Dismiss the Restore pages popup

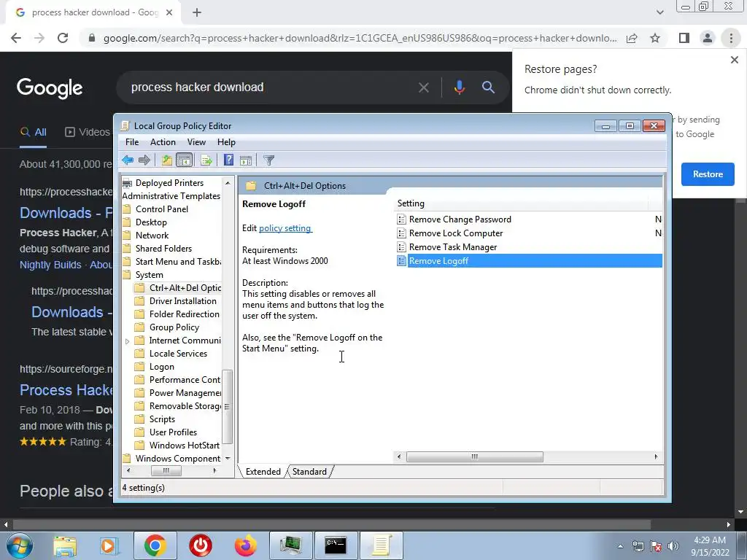click(x=734, y=60)
